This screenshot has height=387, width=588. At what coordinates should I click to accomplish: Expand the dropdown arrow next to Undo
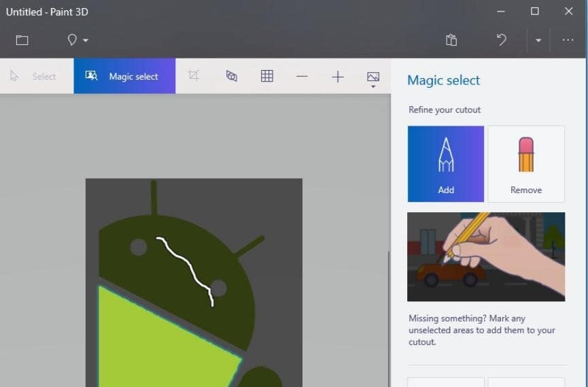538,40
